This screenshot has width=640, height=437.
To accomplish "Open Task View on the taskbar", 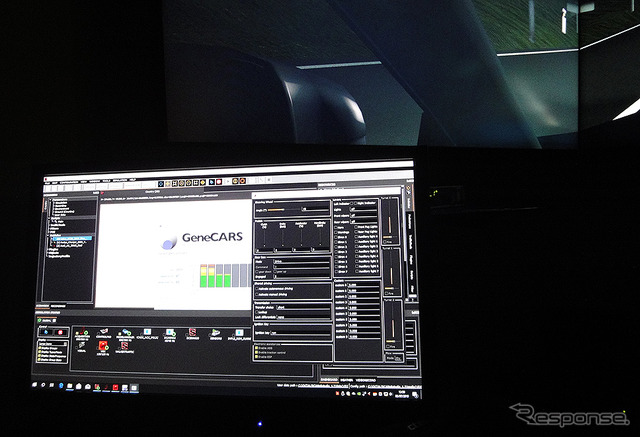I will point(51,385).
